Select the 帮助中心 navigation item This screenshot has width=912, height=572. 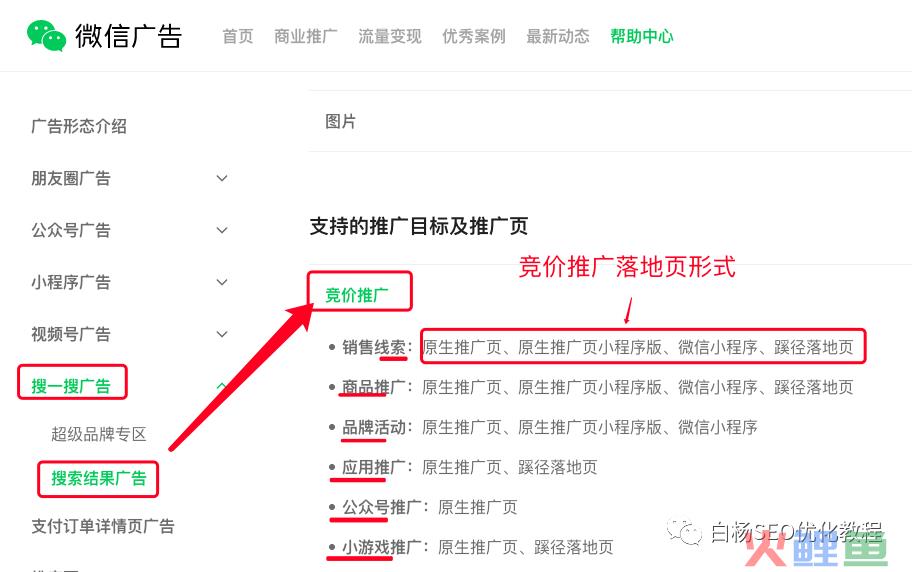(642, 36)
